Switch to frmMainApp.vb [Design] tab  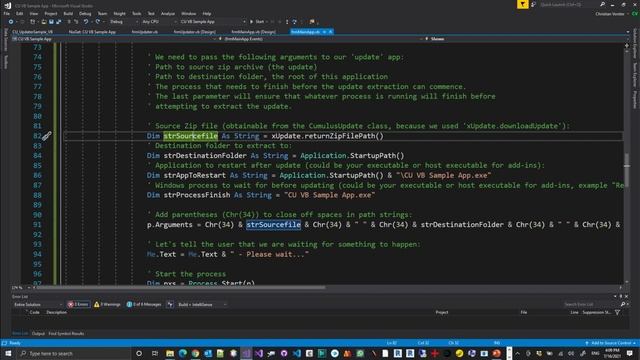point(253,31)
